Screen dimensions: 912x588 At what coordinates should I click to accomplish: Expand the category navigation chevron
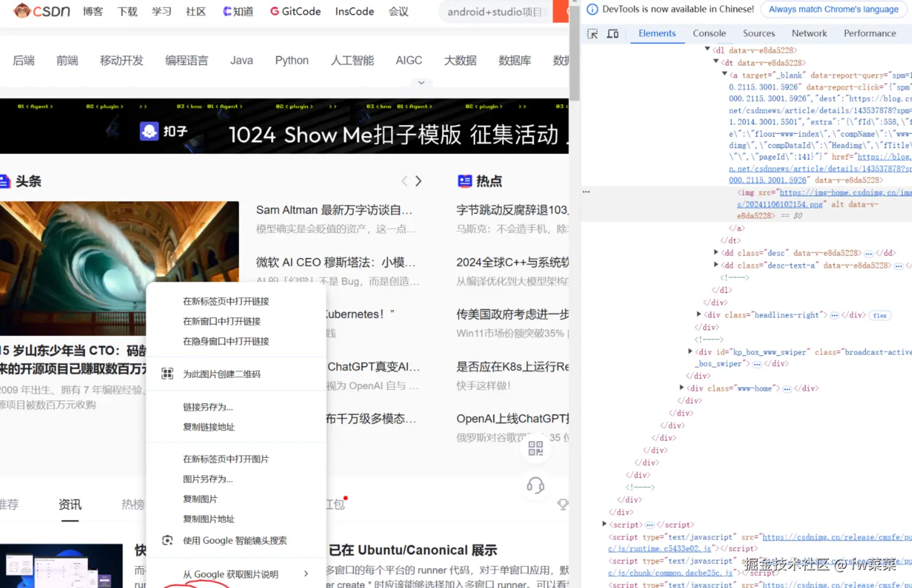coord(421,82)
